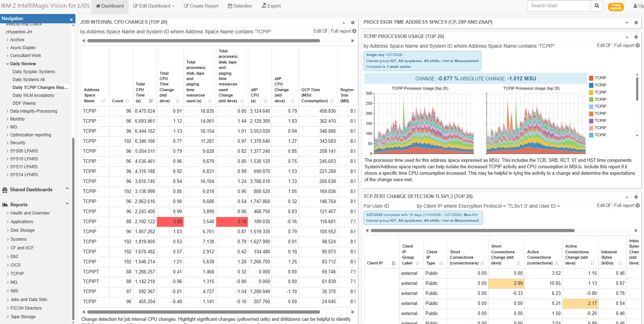This screenshot has height=324, width=644.
Task: Open the SYS05 LPARS folder
Action: [24, 151]
